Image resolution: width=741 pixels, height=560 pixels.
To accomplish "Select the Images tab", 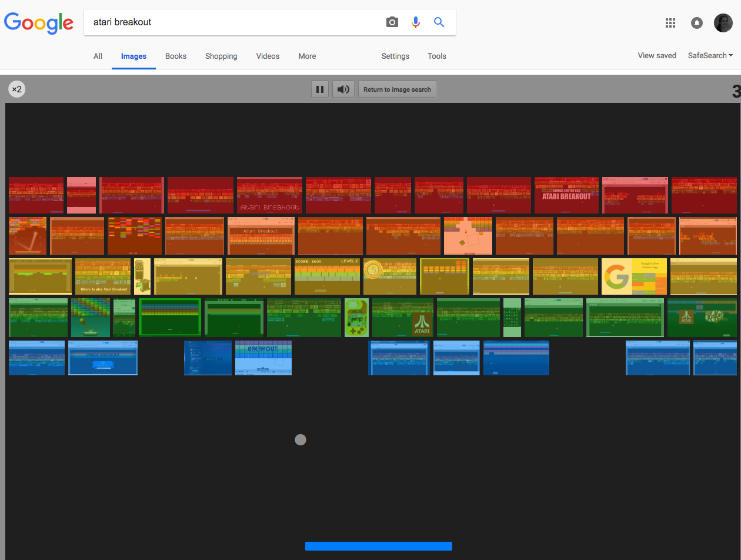I will pyautogui.click(x=133, y=56).
